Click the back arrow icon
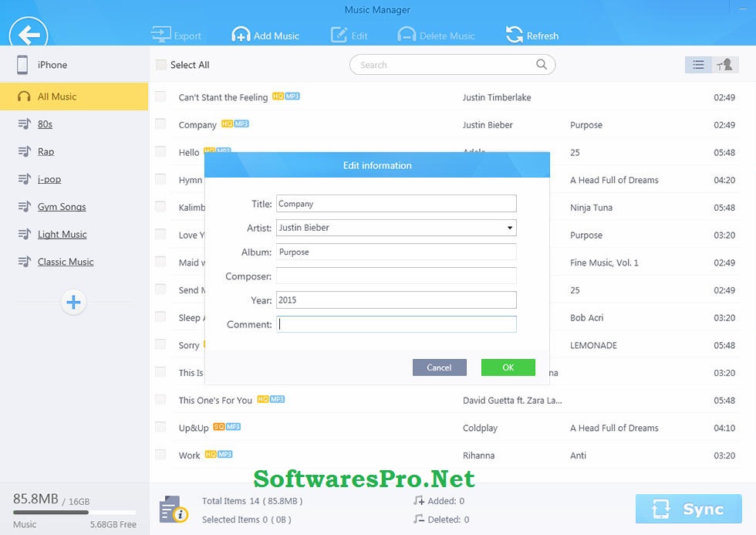The image size is (756, 535). (x=29, y=35)
